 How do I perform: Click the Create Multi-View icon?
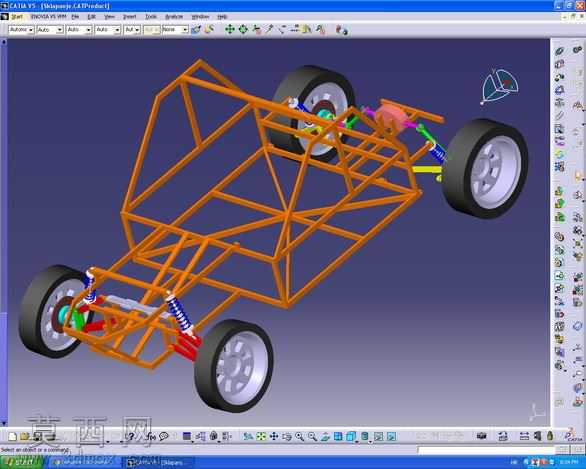click(x=338, y=436)
